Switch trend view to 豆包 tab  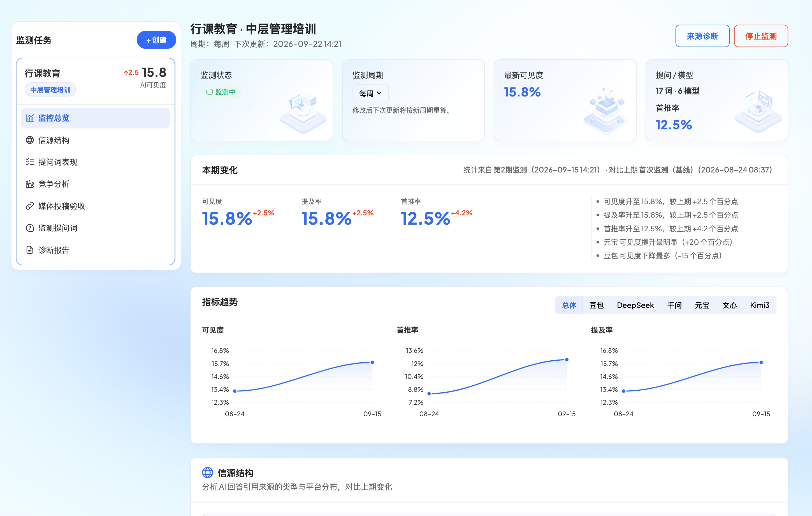click(596, 305)
